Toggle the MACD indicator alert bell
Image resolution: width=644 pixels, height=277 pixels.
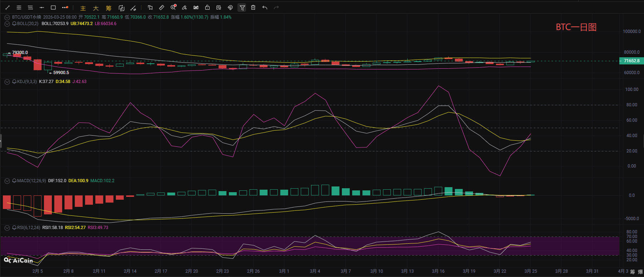tap(14, 181)
